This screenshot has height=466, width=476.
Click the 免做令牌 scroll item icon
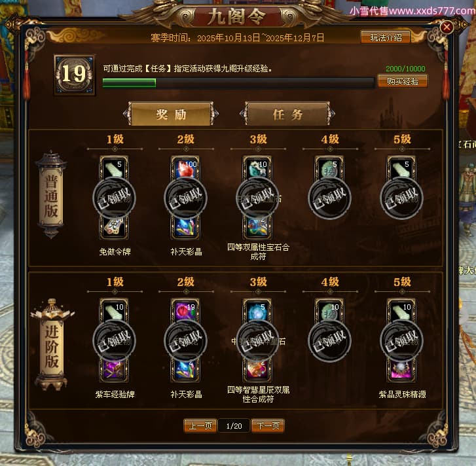pos(114,227)
